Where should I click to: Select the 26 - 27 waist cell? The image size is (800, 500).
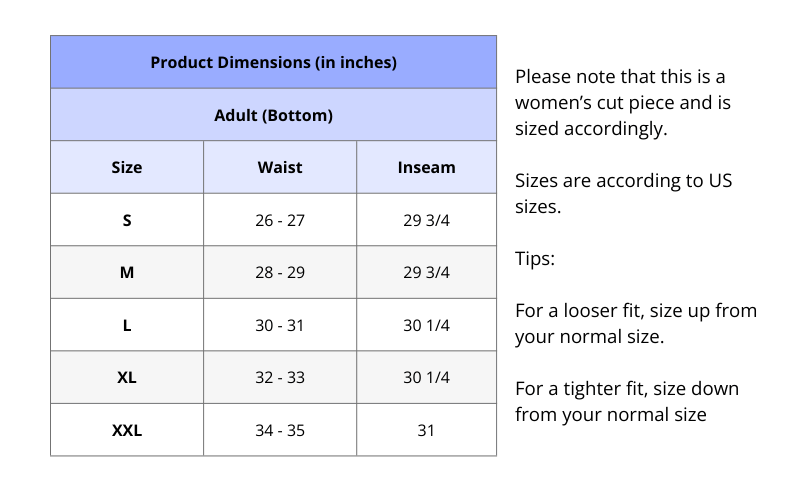[280, 220]
